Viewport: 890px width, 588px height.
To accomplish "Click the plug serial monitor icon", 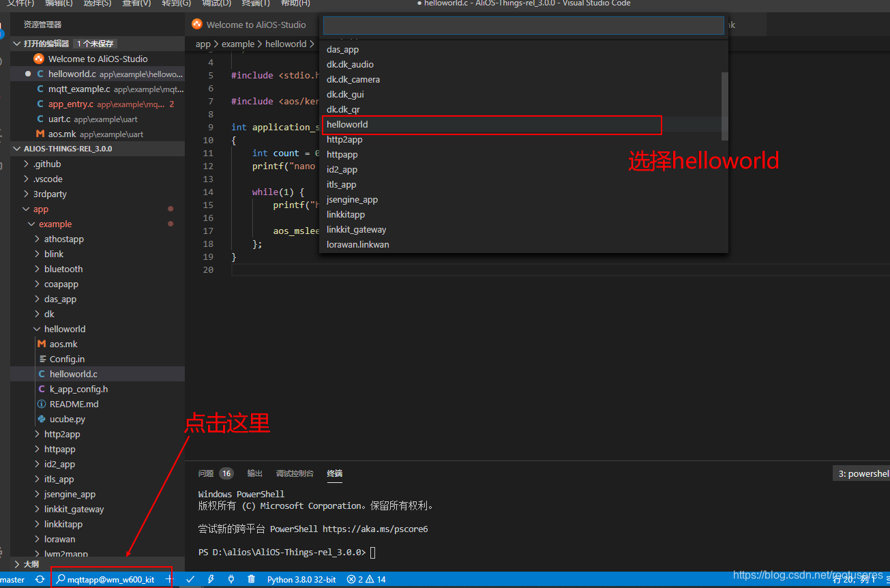I will [x=231, y=579].
